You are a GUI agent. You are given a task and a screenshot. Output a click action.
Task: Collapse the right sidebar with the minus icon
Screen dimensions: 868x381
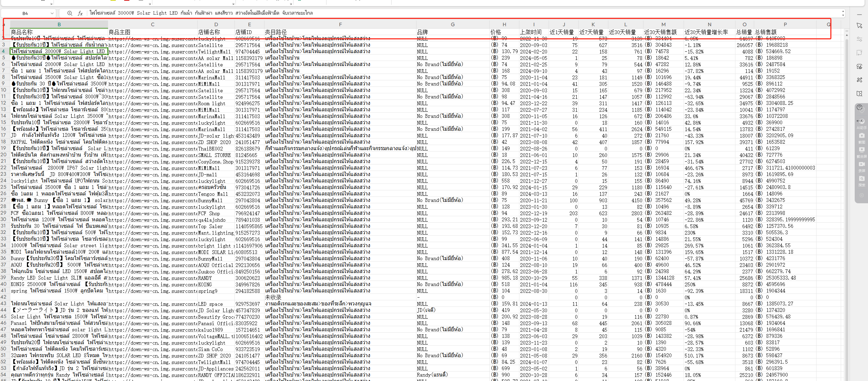click(x=859, y=14)
